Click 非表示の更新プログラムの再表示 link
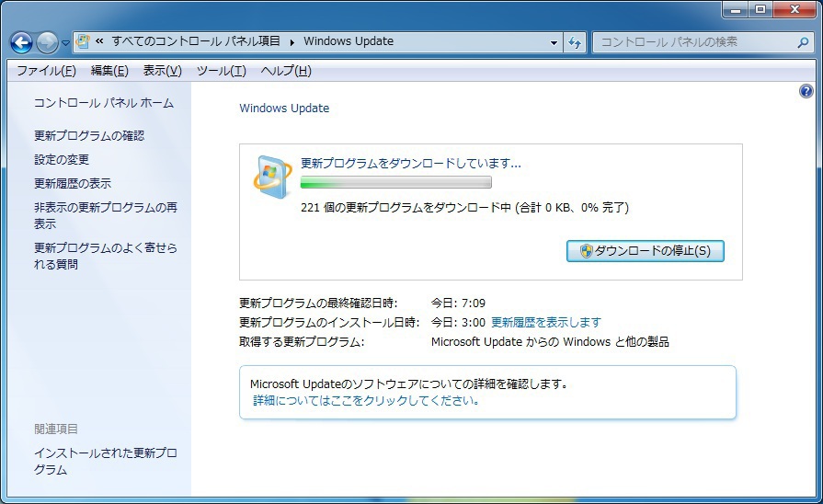The image size is (823, 504). 106,215
